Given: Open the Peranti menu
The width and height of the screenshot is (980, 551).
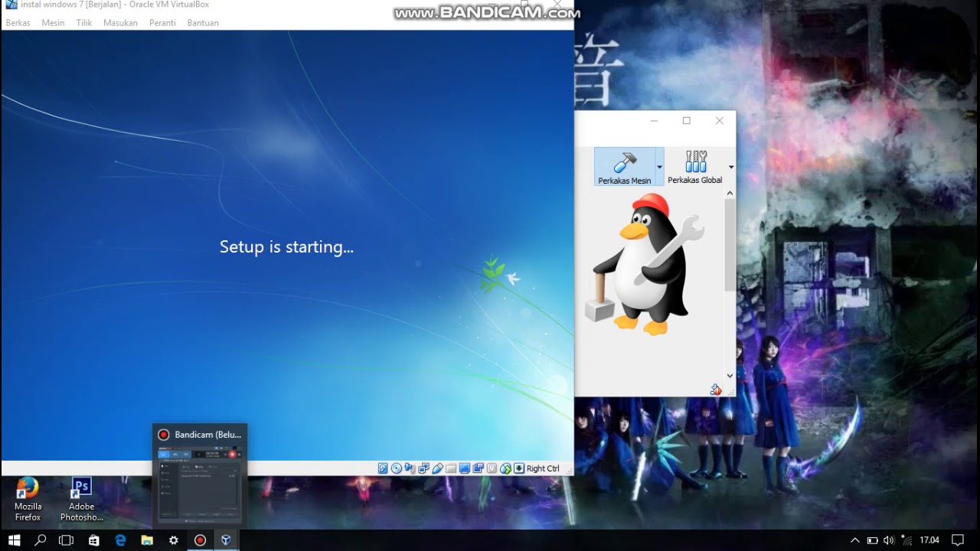Looking at the screenshot, I should [162, 23].
